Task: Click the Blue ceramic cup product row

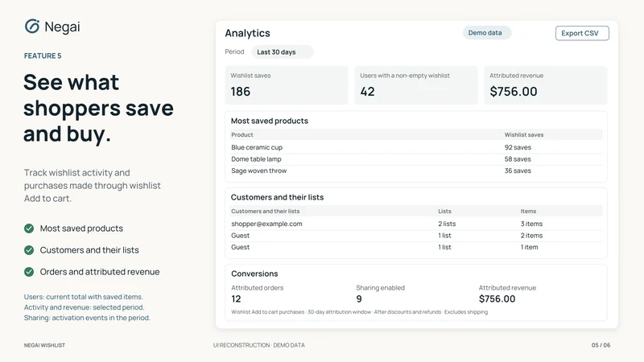Action: point(416,147)
